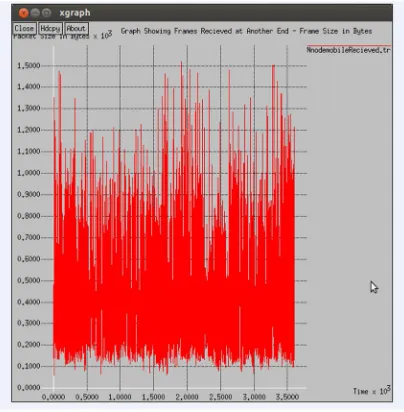Image resolution: width=404 pixels, height=412 pixels.
Task: Open the About button
Action: [76, 28]
